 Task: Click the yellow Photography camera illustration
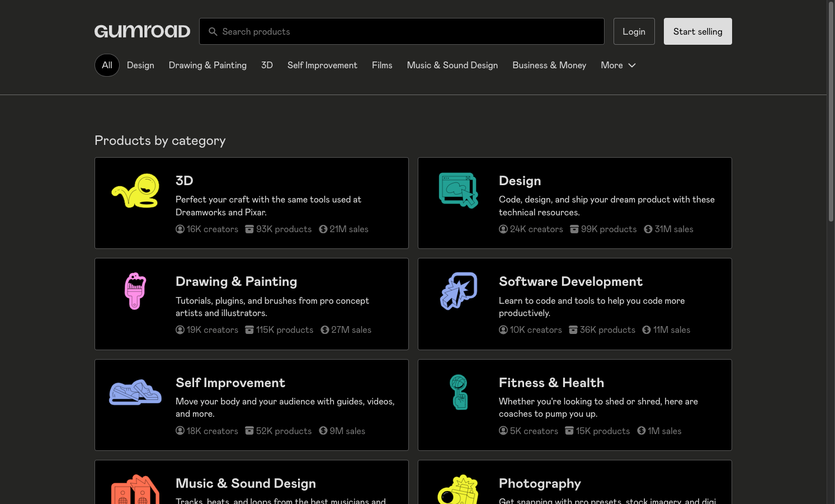tap(459, 489)
